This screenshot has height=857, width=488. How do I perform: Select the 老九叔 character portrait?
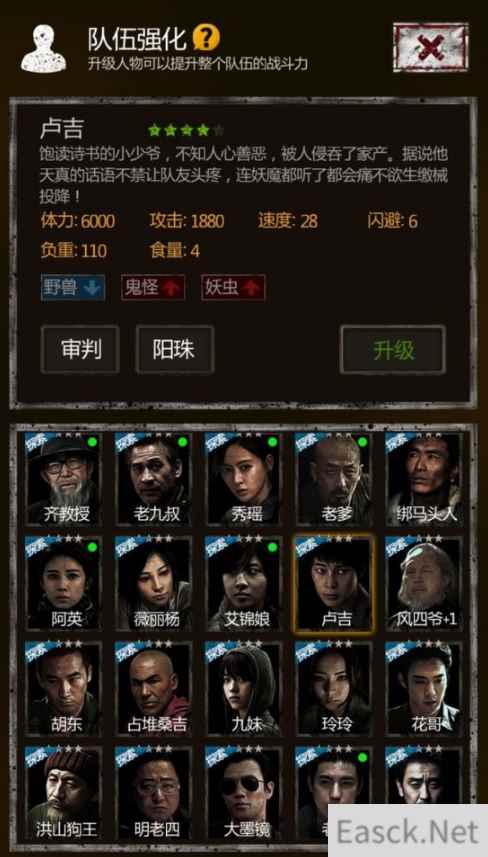click(154, 479)
